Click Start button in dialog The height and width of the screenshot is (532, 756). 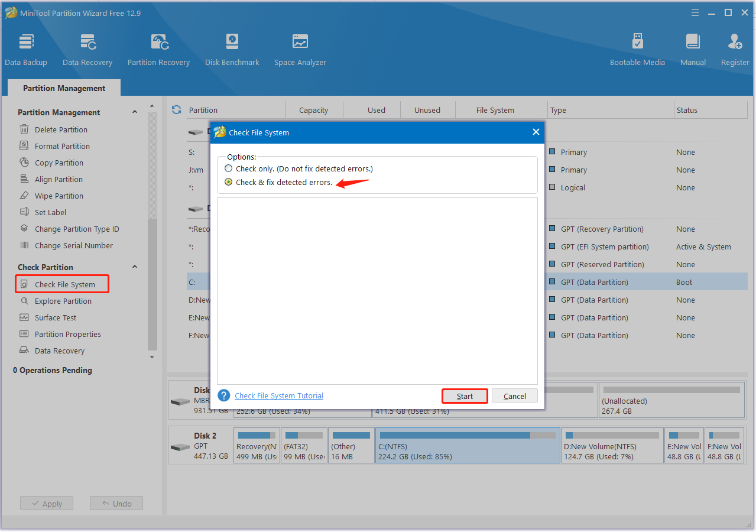coord(465,396)
